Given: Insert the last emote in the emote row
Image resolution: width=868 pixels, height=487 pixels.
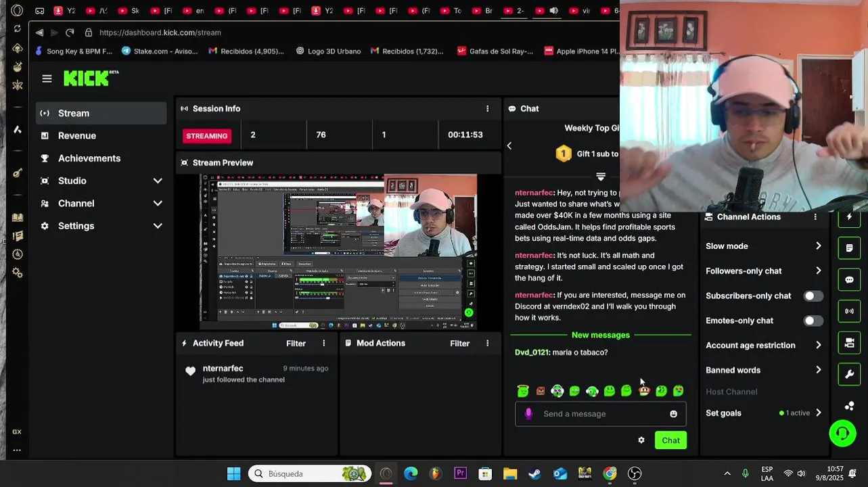Looking at the screenshot, I should click(678, 391).
